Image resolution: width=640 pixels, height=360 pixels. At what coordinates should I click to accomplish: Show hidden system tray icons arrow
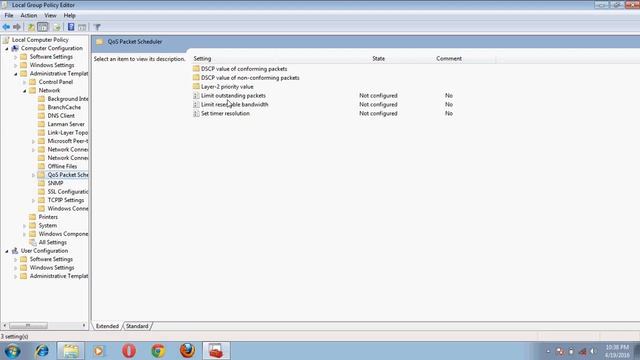click(x=548, y=351)
